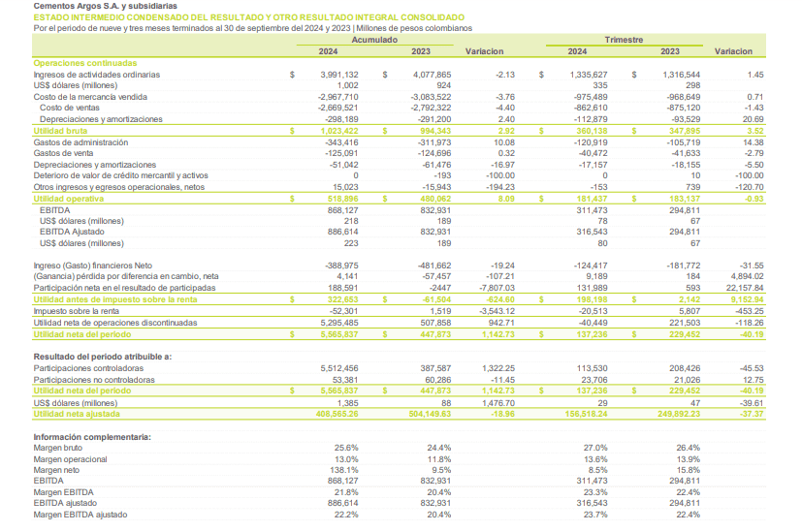The image size is (802, 532).
Task: Click '(Ganancia) pérdida por diferencia en cambio, neta'
Action: pos(126,276)
